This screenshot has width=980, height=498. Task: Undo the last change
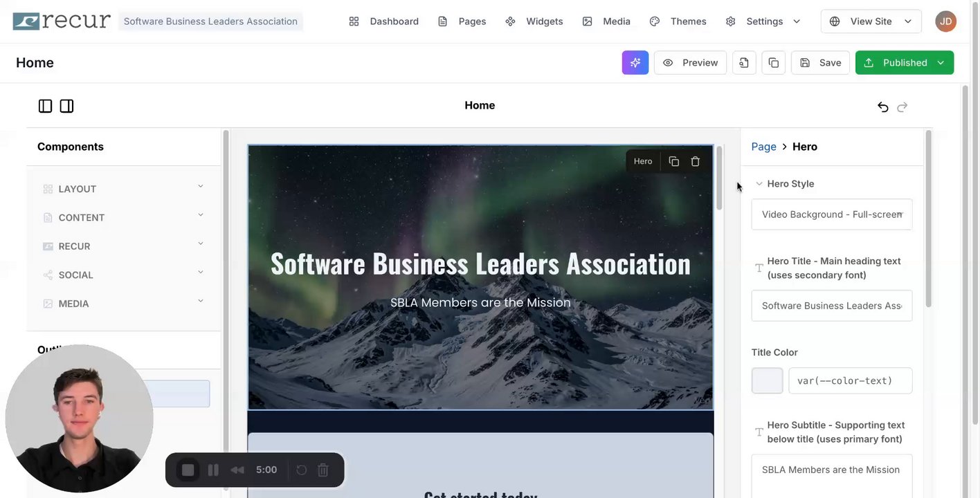[x=883, y=107]
